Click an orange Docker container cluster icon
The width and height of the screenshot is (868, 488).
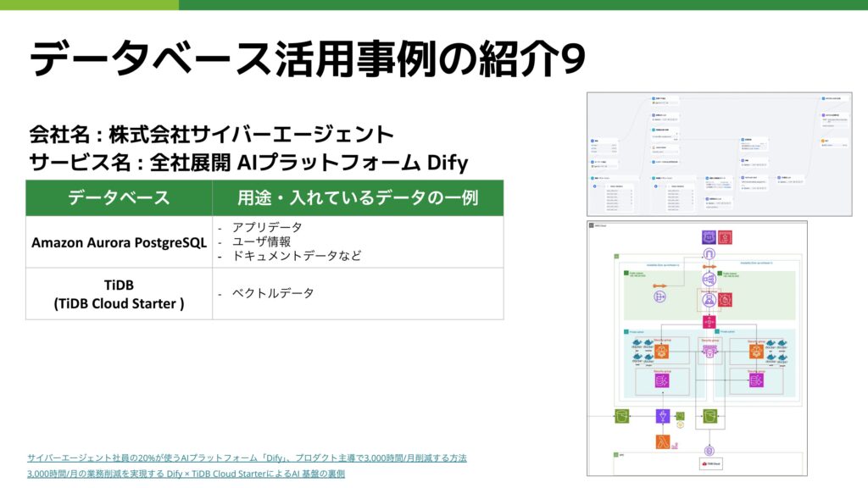(661, 351)
